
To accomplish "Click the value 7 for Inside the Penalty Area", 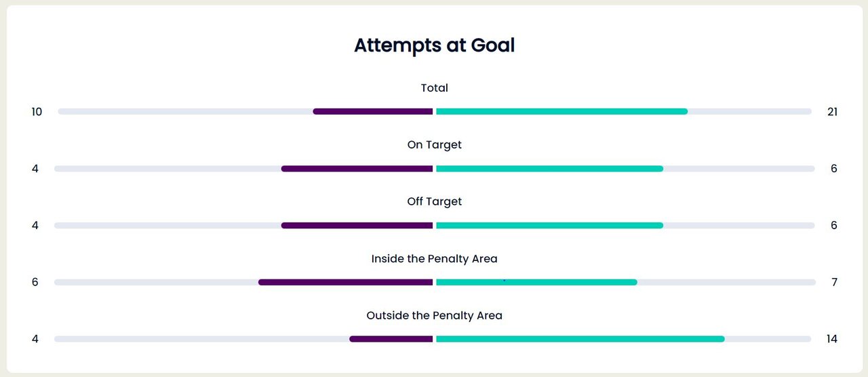I will point(834,282).
